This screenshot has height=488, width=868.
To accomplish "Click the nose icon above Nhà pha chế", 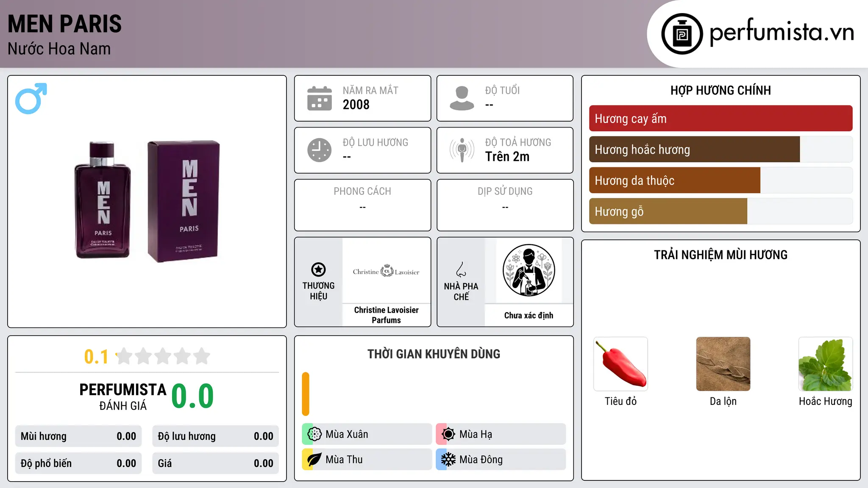I will click(x=461, y=269).
